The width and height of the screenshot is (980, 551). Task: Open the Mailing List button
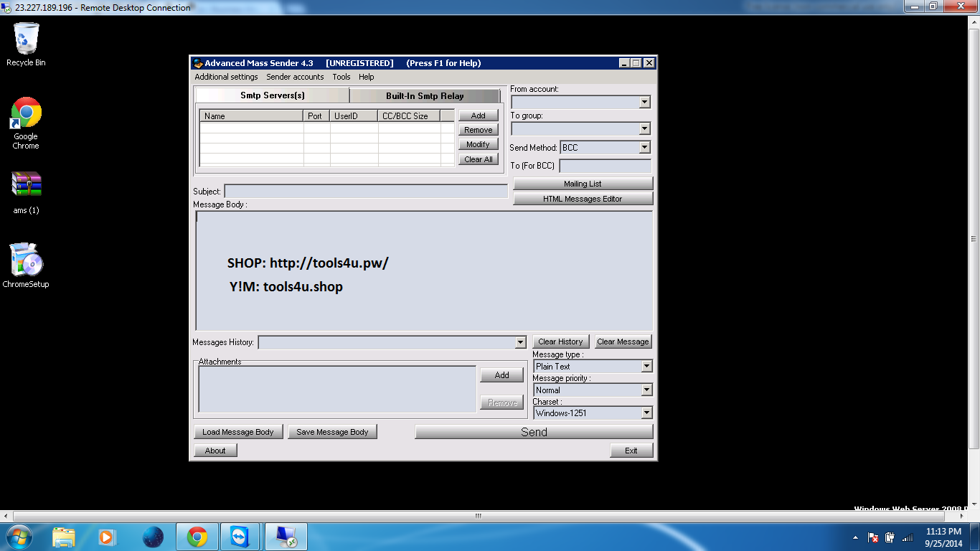583,184
